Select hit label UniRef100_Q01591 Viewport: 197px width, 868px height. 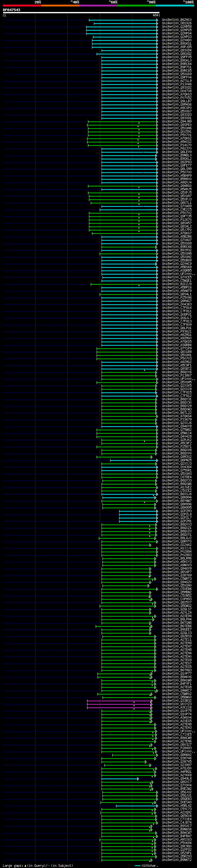pos(177,132)
